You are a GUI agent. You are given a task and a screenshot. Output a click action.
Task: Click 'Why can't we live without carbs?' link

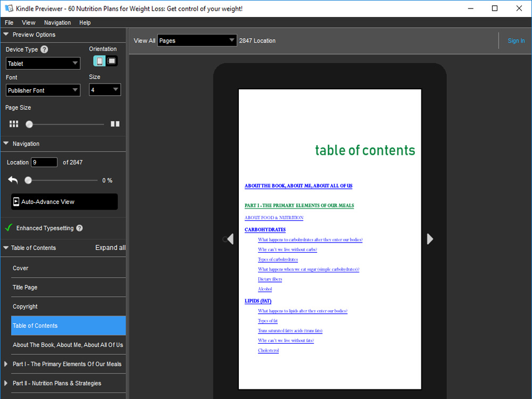point(287,250)
